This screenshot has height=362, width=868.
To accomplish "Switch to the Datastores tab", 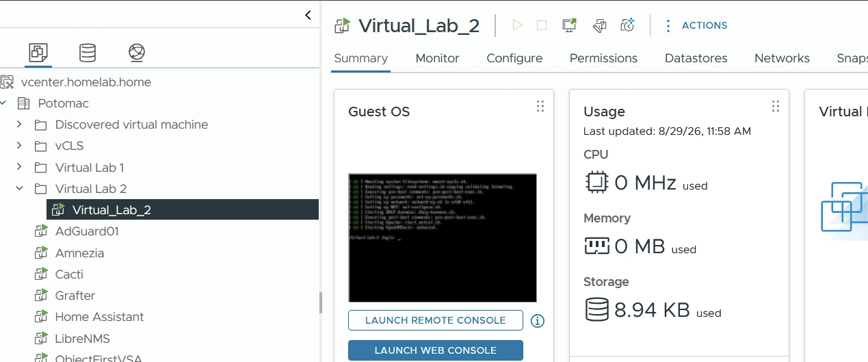I will pos(696,58).
